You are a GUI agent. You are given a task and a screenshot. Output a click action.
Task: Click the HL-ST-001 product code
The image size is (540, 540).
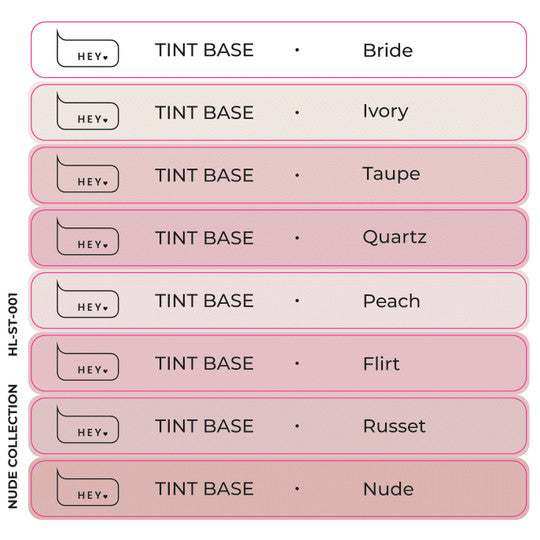tap(13, 324)
